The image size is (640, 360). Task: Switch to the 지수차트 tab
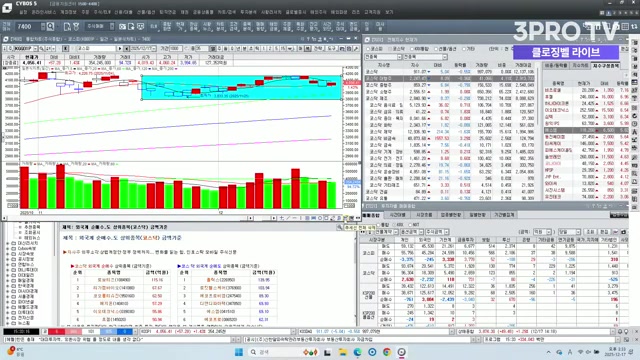(580, 65)
